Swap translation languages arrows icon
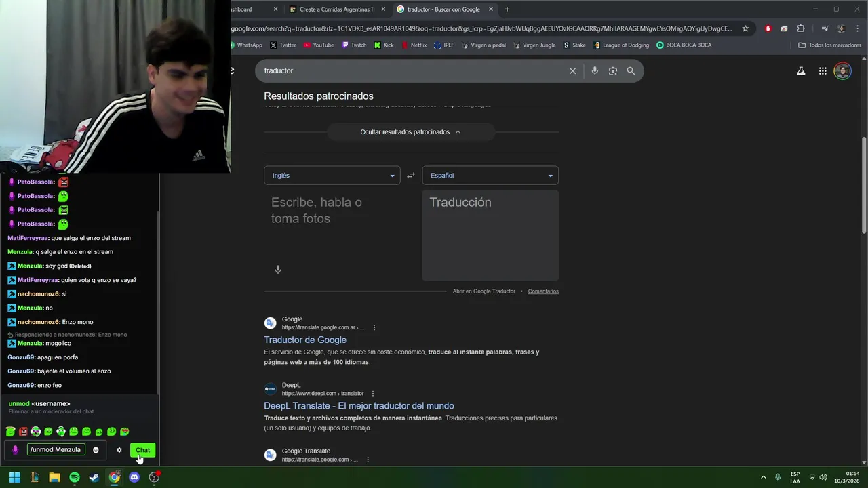 pyautogui.click(x=410, y=176)
